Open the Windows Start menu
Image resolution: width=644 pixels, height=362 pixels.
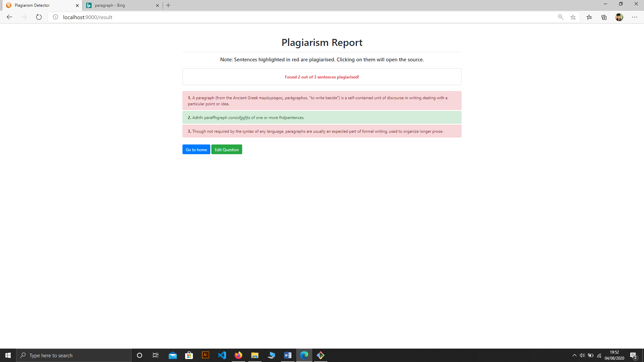coord(8,355)
